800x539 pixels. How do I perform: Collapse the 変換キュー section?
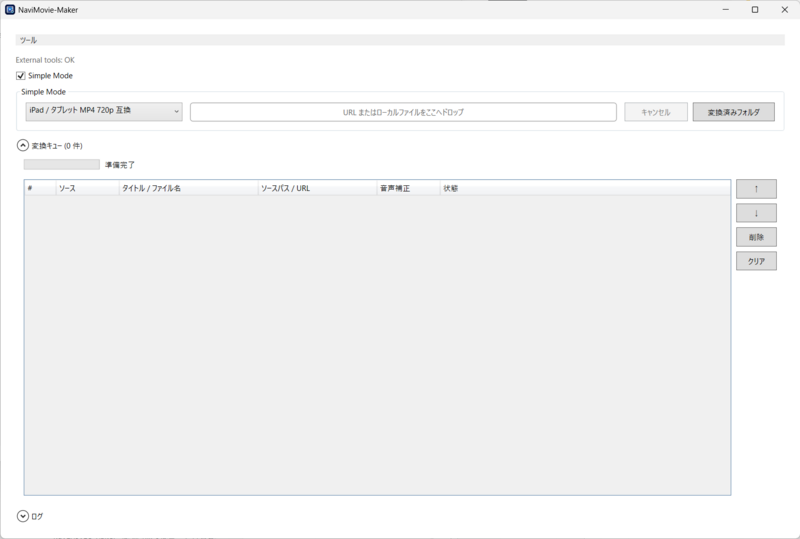tap(23, 145)
